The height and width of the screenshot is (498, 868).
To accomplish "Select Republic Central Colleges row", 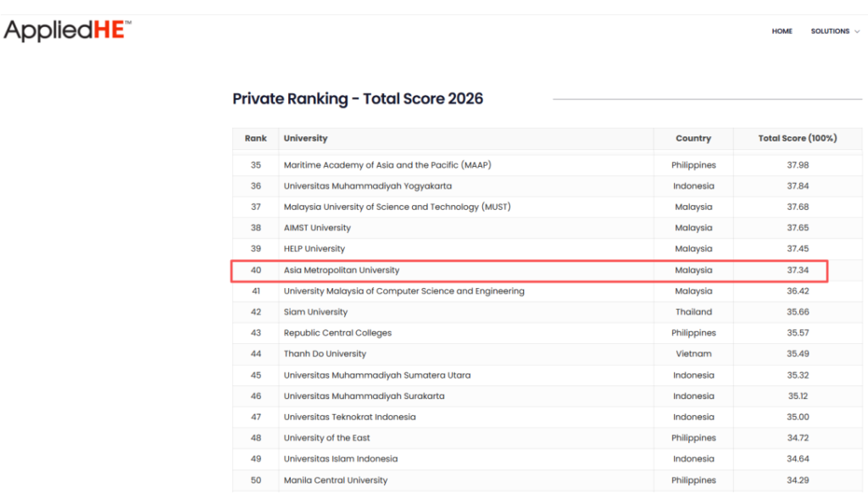I will click(337, 333).
